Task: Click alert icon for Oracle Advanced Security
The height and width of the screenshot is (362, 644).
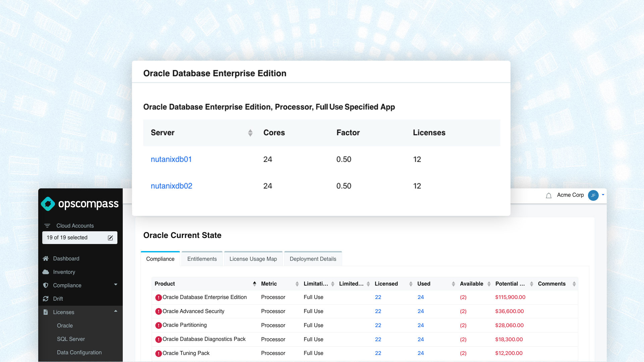Action: (x=159, y=311)
